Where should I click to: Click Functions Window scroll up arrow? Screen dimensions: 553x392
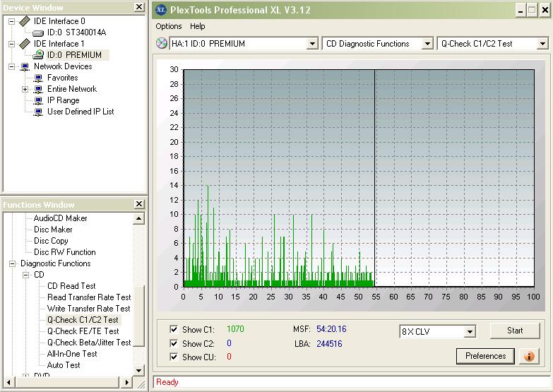[138, 219]
